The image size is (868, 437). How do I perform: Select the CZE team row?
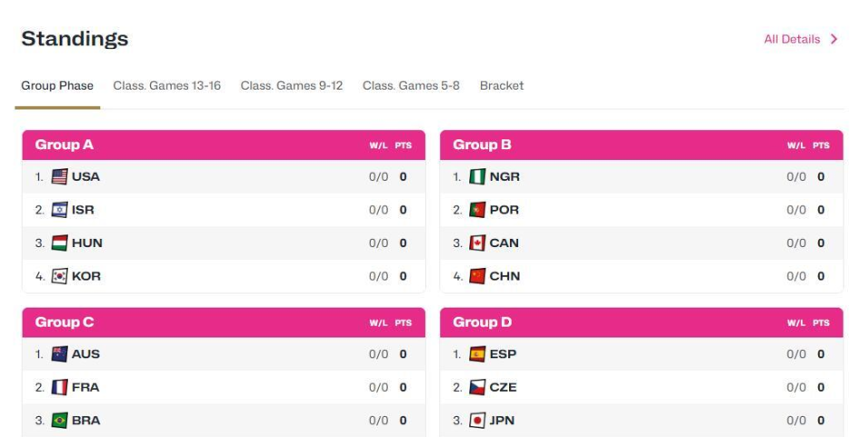coord(642,387)
